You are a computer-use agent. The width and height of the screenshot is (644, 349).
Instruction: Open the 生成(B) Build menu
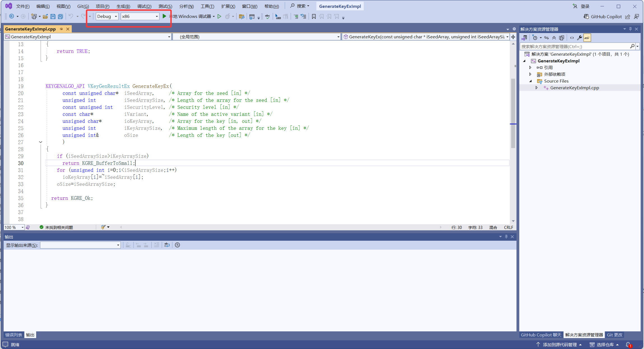click(123, 6)
